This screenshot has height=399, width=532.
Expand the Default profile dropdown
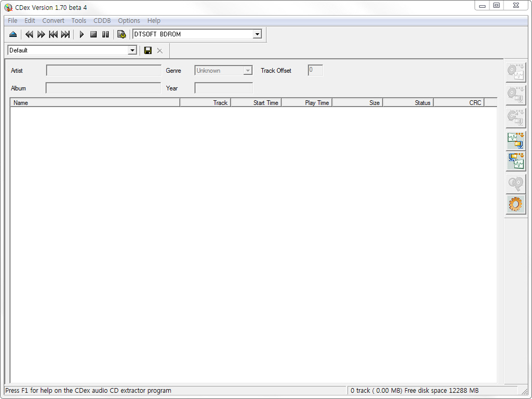coord(132,50)
